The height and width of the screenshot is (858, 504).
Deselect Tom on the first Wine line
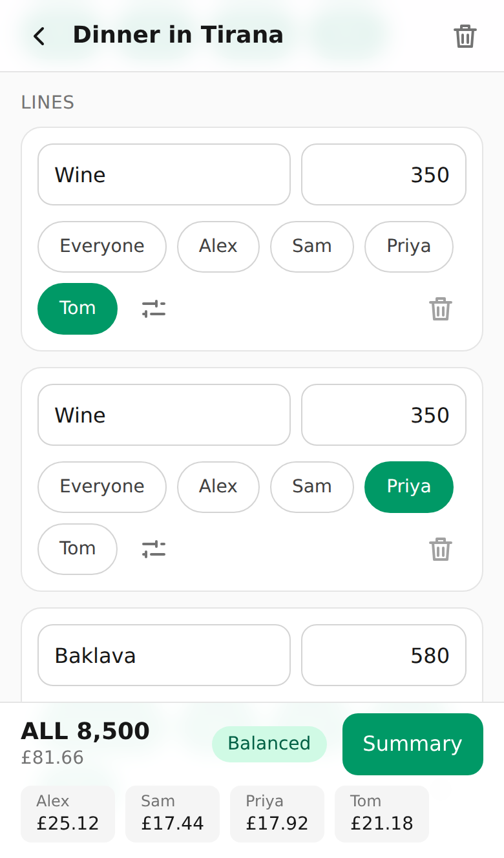click(x=78, y=309)
